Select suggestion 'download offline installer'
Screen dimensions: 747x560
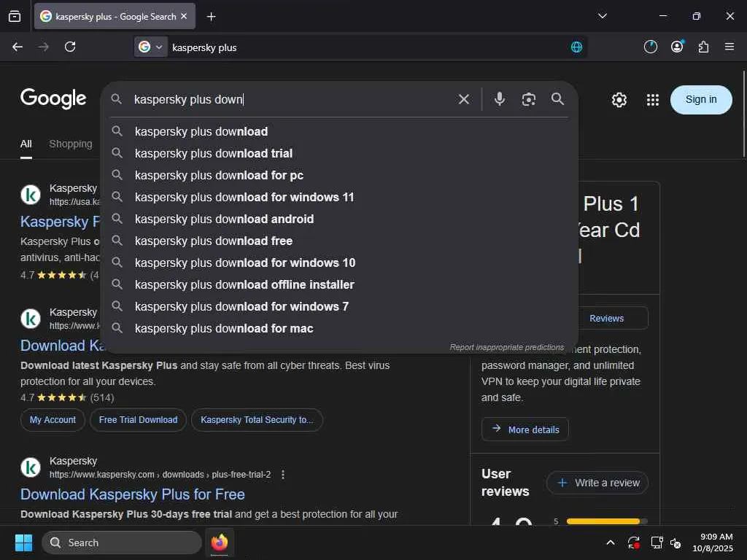[339, 285]
